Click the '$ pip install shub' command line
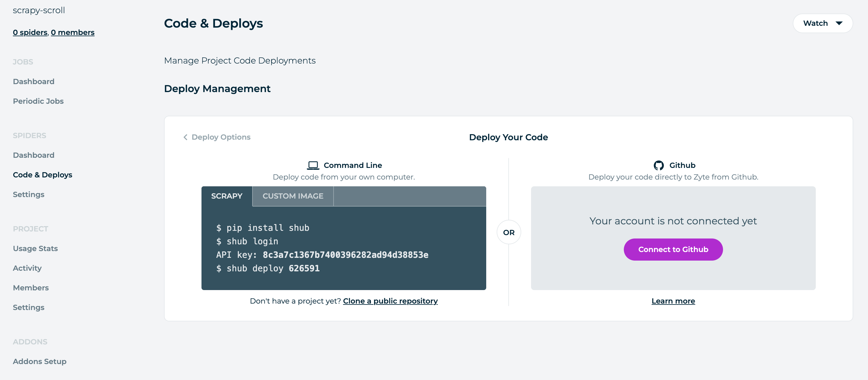The image size is (868, 380). tap(263, 228)
